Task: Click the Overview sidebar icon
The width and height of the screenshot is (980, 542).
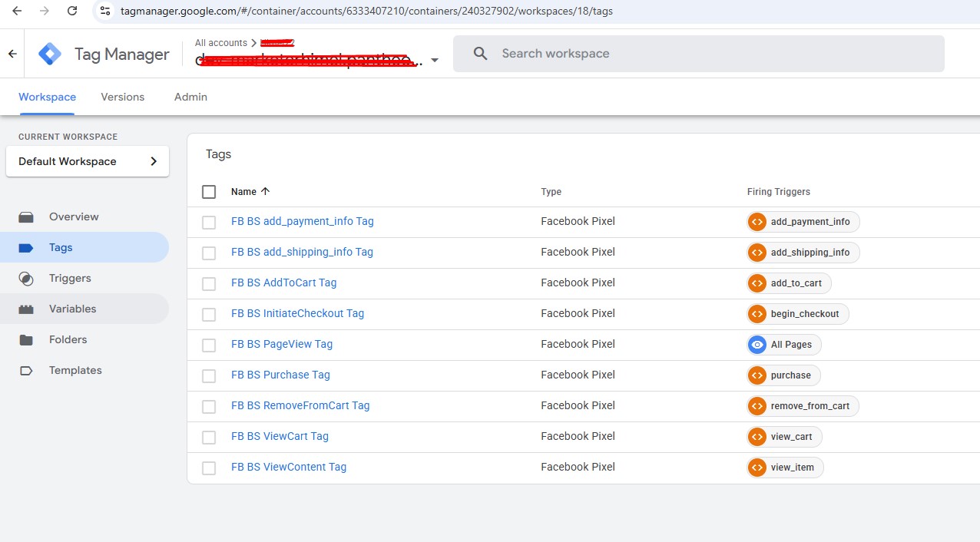Action: coord(26,217)
